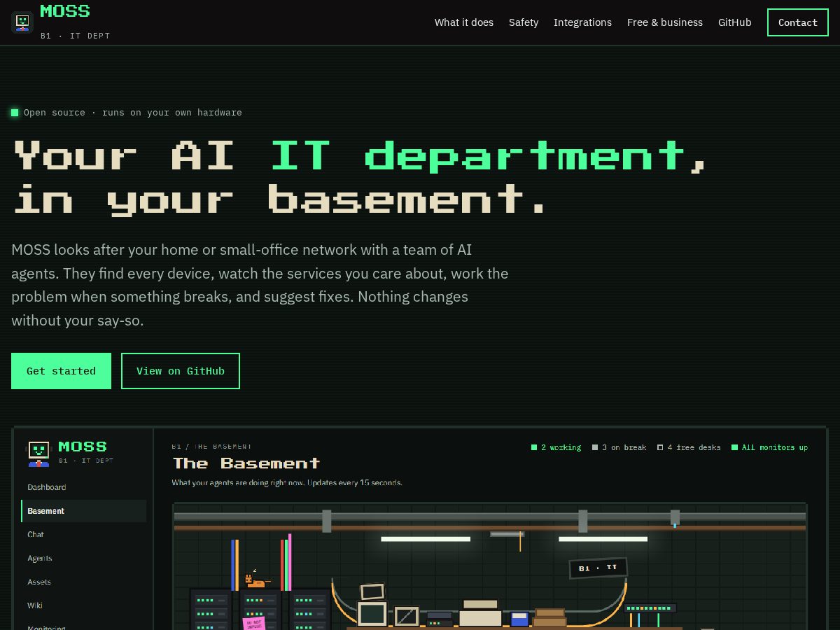Screen dimensions: 840x630
Task: Click the blue floppy disk on the desk
Action: tap(519, 619)
